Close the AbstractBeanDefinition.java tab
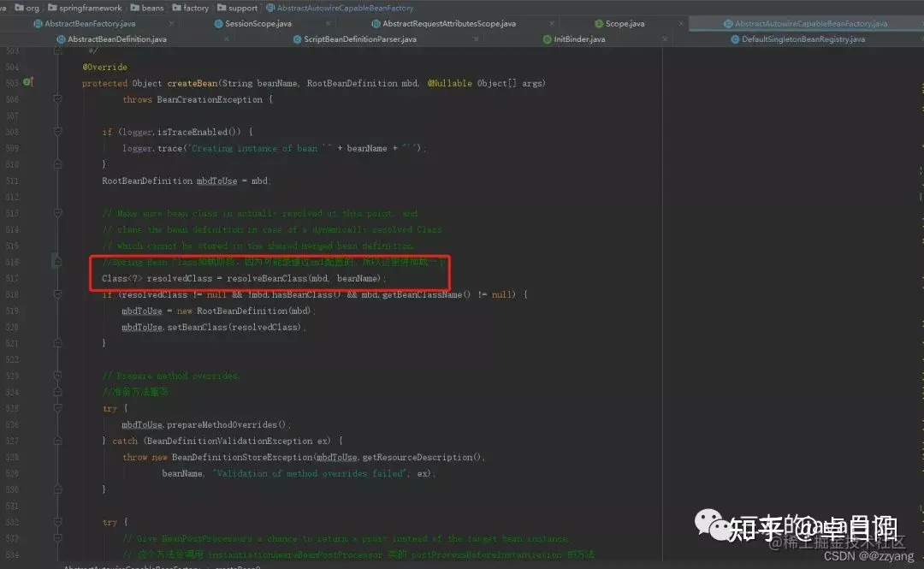Viewport: 924px width, 569px height. [x=226, y=39]
